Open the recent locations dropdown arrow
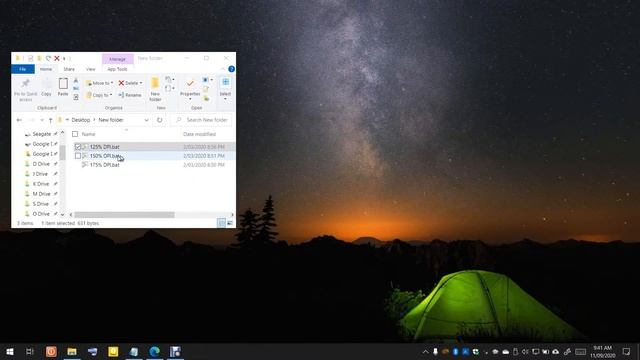This screenshot has height=360, width=640. (42, 120)
